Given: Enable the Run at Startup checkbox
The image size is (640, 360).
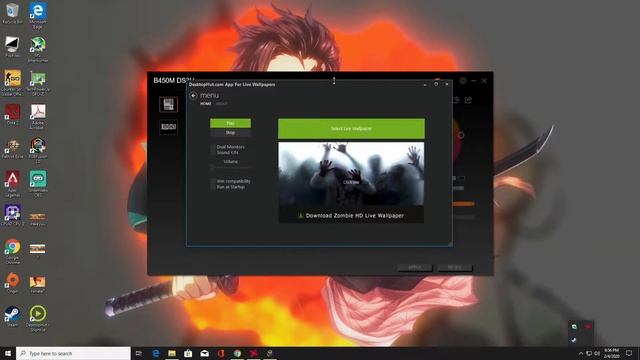Looking at the screenshot, I should coord(213,187).
